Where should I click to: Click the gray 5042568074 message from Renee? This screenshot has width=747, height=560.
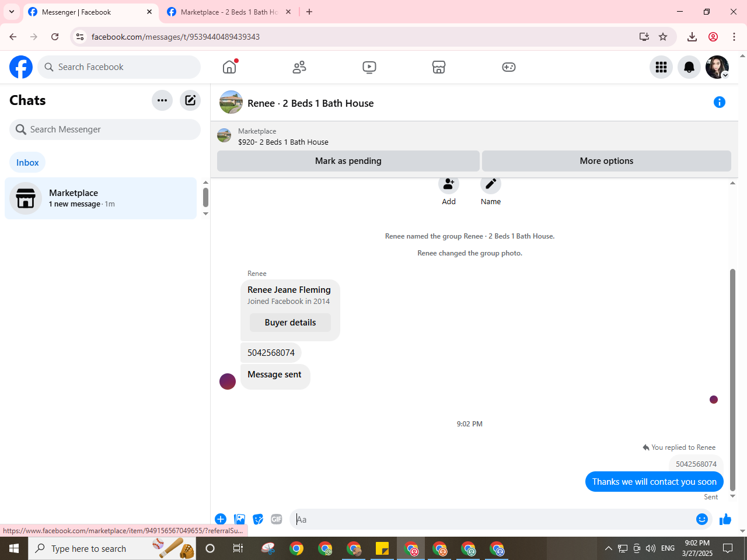(x=271, y=353)
